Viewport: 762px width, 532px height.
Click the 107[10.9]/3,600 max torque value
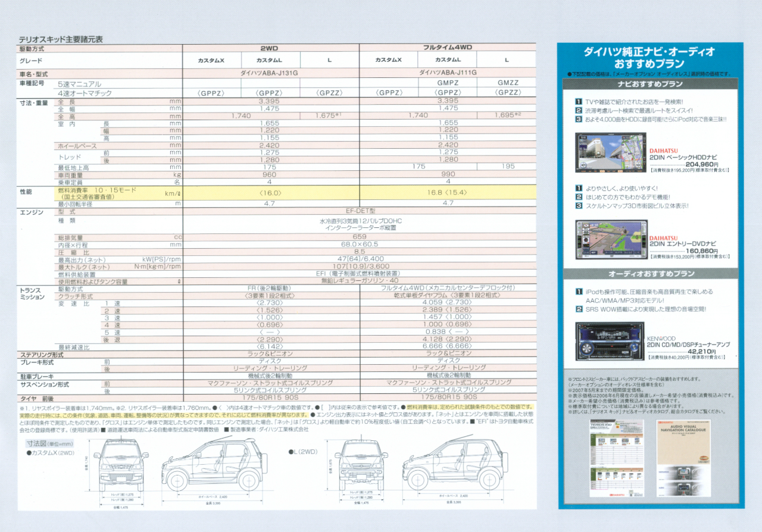point(360,267)
